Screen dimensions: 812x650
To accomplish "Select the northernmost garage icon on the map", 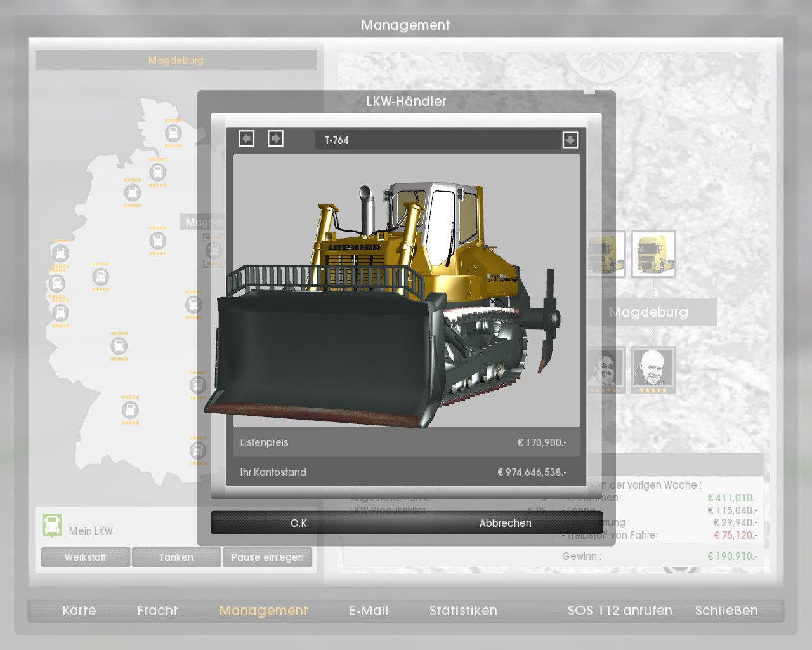I will [x=173, y=133].
